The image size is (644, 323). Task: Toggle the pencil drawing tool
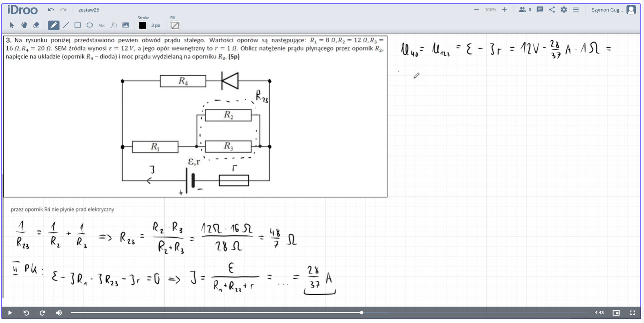(54, 25)
